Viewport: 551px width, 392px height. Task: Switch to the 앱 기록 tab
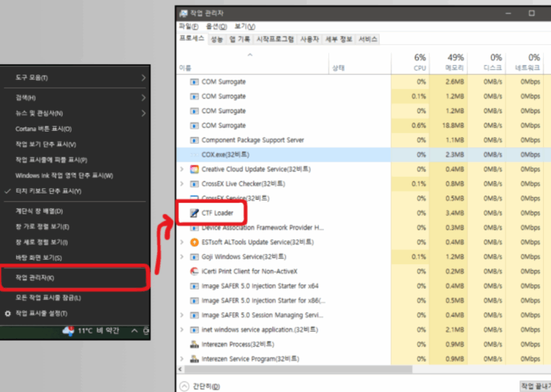click(x=239, y=39)
